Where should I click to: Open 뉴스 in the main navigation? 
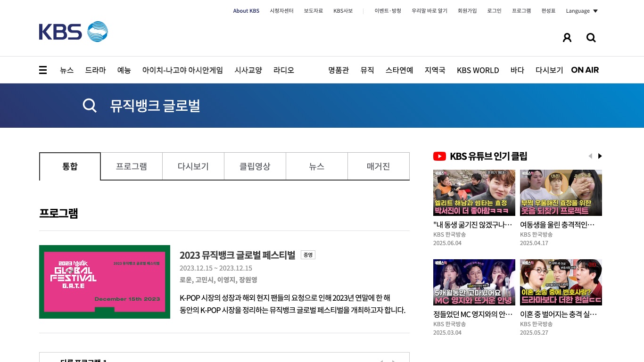[66, 70]
